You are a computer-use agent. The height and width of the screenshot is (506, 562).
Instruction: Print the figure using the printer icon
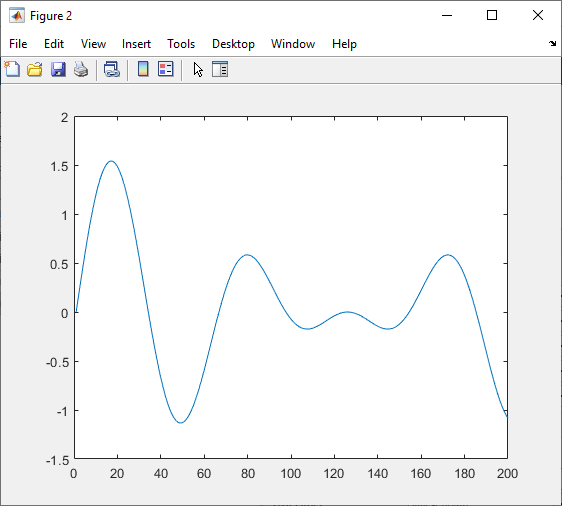pos(81,69)
